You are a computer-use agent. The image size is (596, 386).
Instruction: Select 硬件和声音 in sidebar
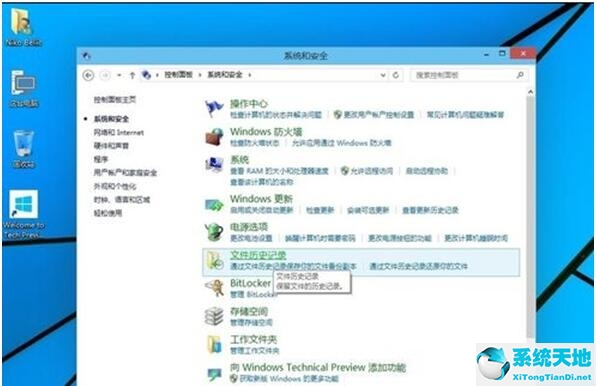(x=111, y=146)
